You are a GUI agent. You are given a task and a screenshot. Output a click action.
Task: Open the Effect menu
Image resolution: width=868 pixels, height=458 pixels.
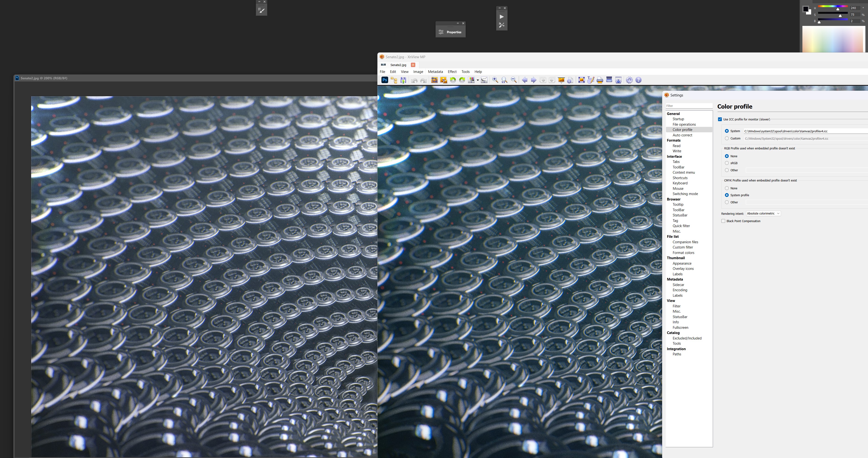point(452,72)
